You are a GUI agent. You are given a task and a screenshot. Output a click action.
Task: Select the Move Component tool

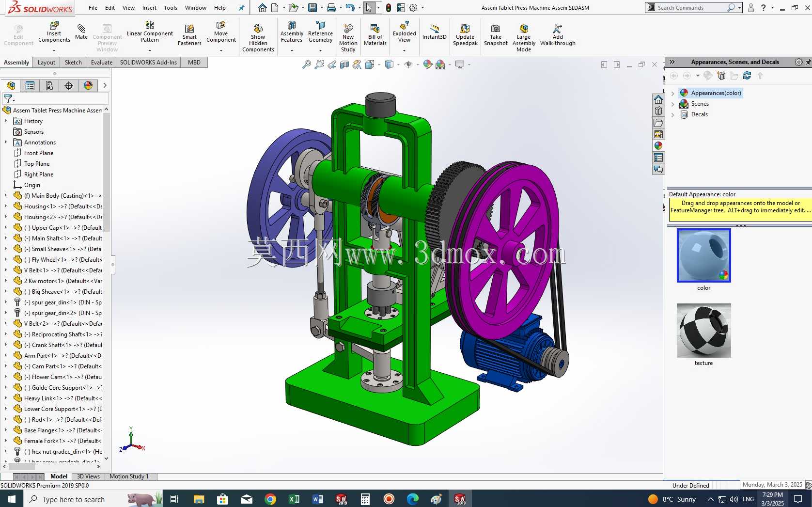[x=221, y=32]
